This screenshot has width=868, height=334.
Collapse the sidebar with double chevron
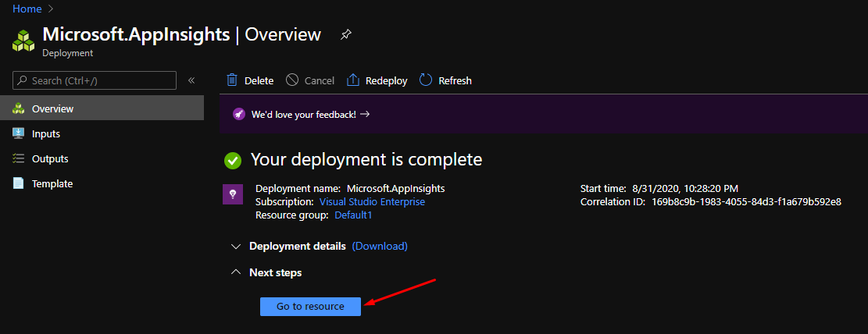(x=191, y=80)
